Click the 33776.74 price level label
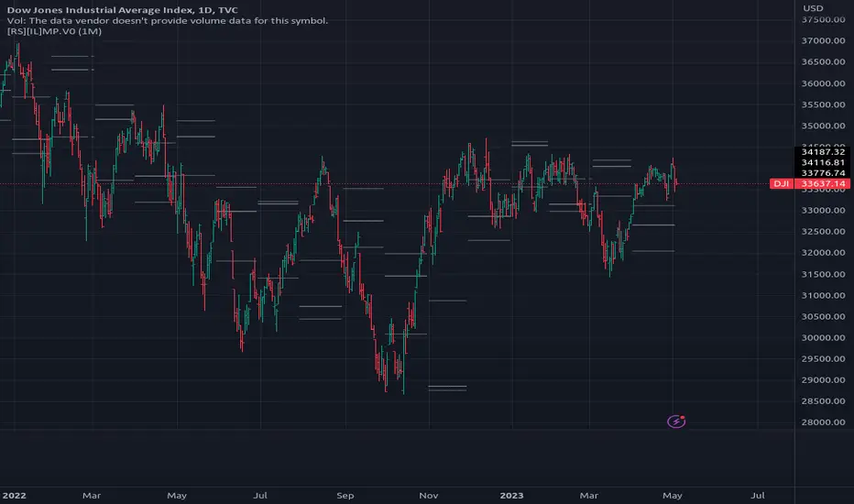The width and height of the screenshot is (854, 504). [x=823, y=172]
